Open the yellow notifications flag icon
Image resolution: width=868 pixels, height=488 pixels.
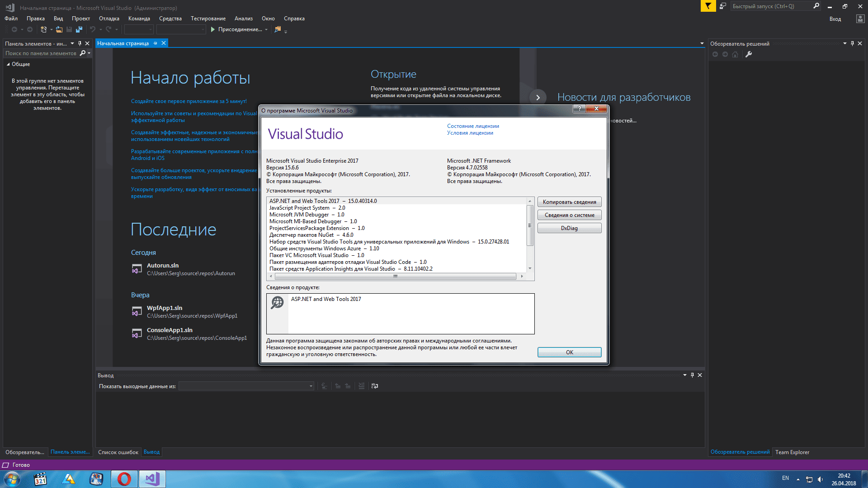(x=708, y=6)
